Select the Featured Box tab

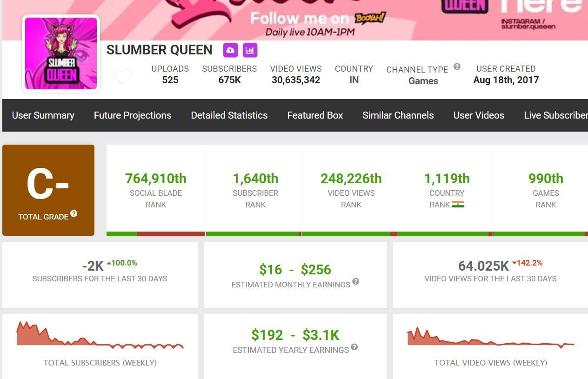click(x=315, y=115)
